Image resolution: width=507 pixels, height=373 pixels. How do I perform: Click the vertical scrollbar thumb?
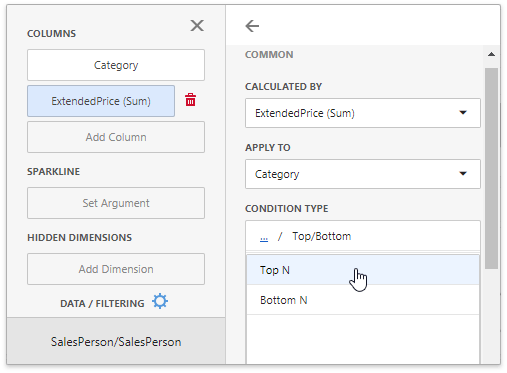[491, 168]
